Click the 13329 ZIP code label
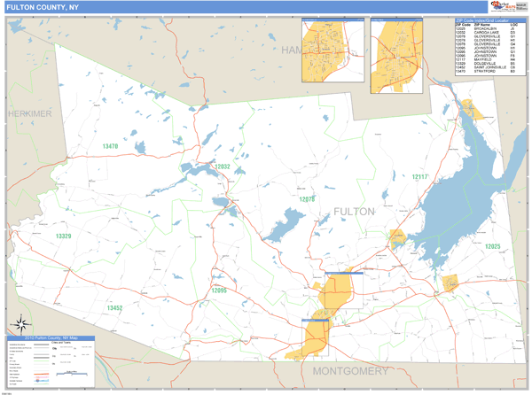This screenshot has width=532, height=395. [64, 236]
